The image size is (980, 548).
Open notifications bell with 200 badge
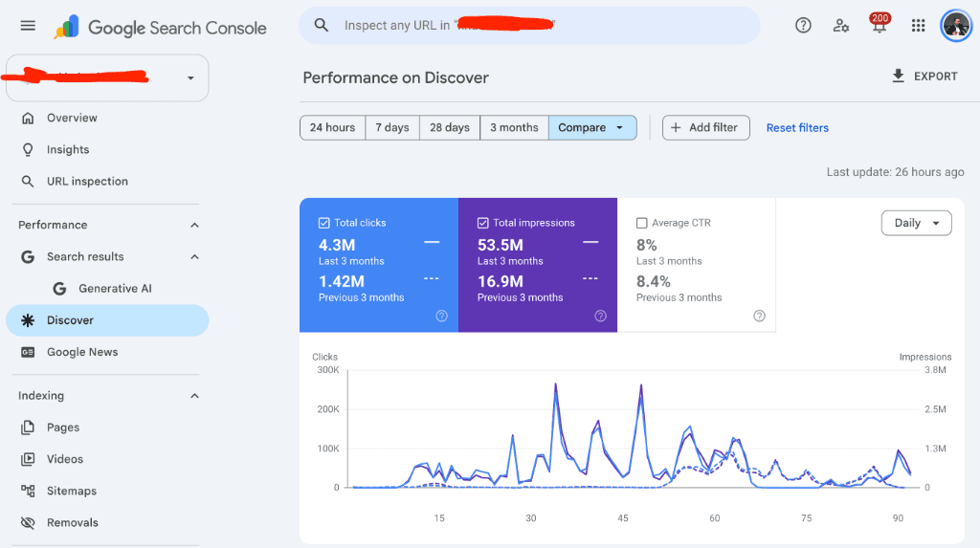tap(880, 24)
